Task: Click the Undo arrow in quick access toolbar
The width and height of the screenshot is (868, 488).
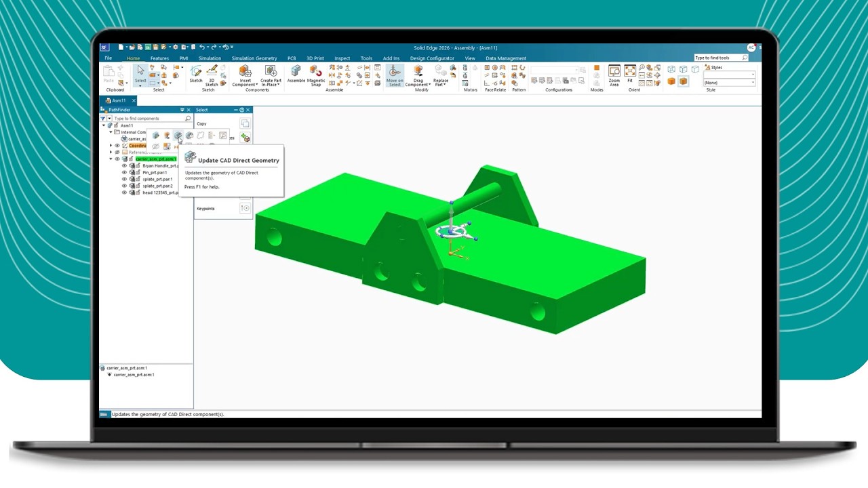Action: [x=202, y=47]
